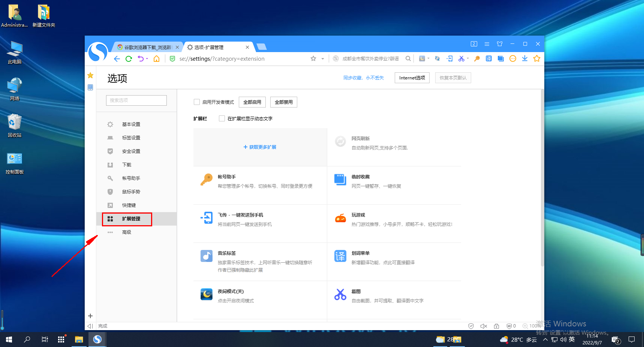
Task: Follow the 同步收藏，永不丢失 link
Action: 364,78
